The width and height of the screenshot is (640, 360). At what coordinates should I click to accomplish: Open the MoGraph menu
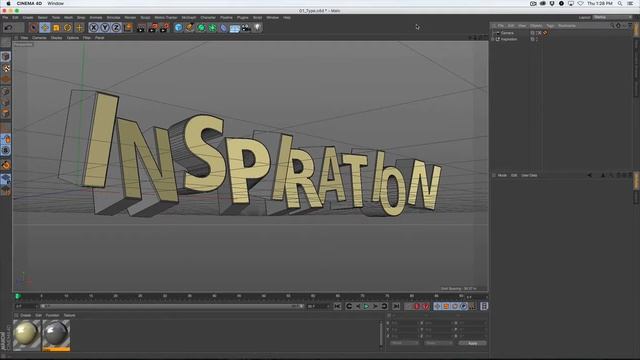pos(189,18)
